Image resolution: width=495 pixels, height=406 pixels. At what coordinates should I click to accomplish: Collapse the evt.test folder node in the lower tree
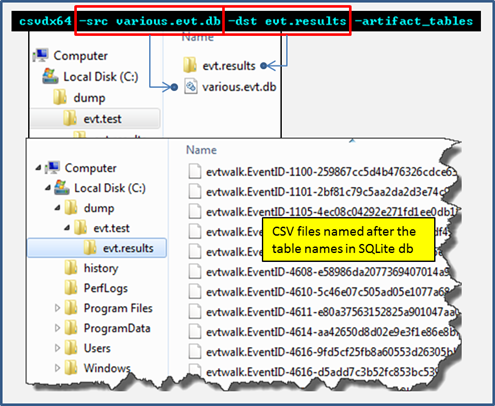[67, 228]
